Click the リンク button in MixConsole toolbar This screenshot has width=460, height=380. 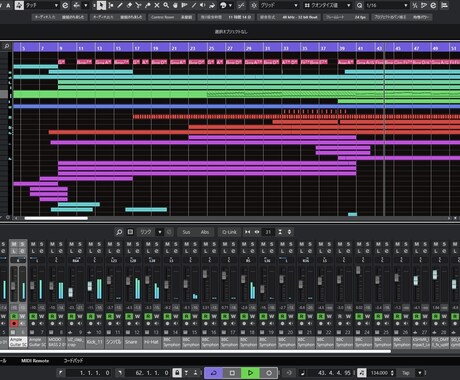coord(146,232)
